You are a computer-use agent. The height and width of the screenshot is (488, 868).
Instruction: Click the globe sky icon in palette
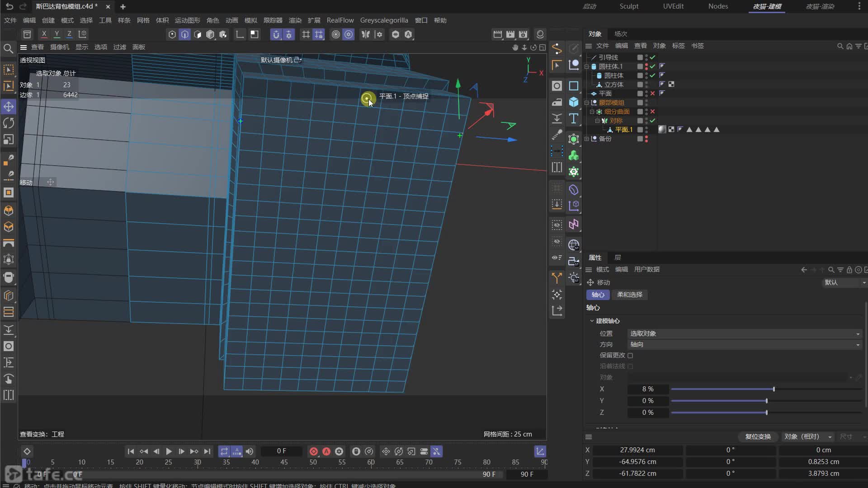[x=574, y=245]
